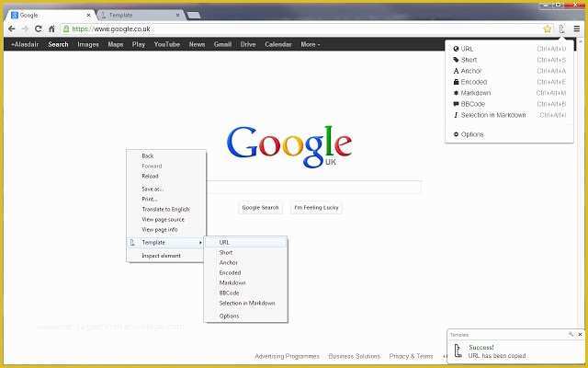Viewport: 588px width, 368px height.
Task: Open notification settings wrench icon
Action: [x=571, y=334]
